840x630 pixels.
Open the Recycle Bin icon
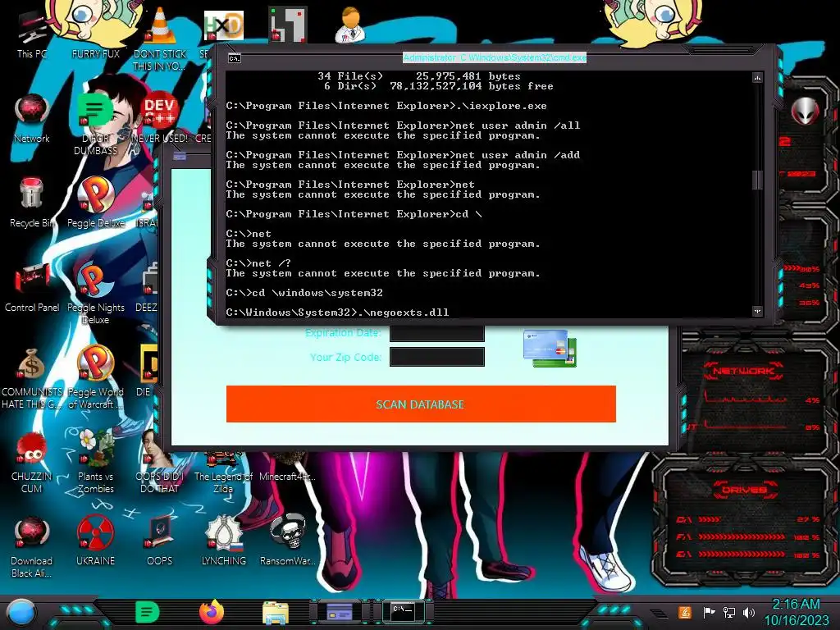coord(32,203)
